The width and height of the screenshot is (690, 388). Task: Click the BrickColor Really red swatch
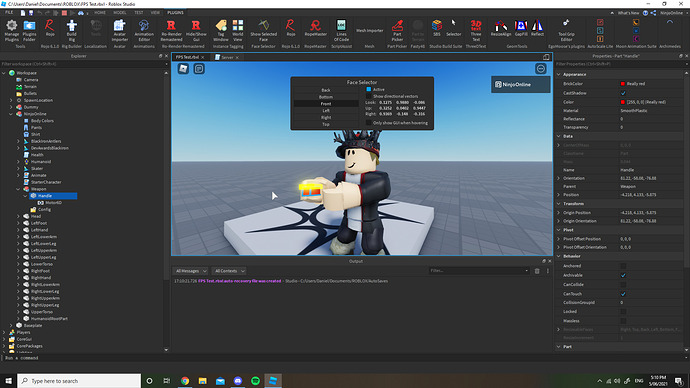(623, 84)
